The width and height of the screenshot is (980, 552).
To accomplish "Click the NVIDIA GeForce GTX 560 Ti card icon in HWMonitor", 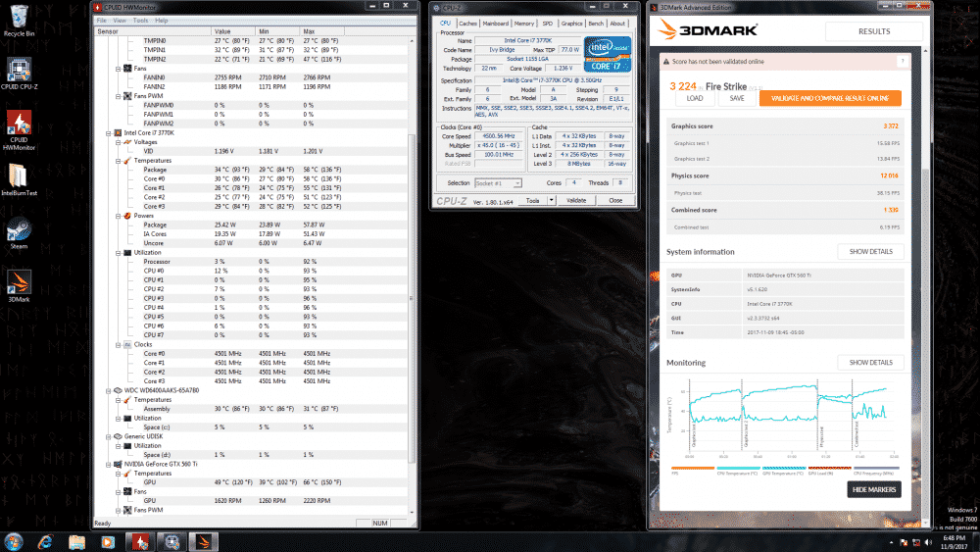I will coord(119,465).
